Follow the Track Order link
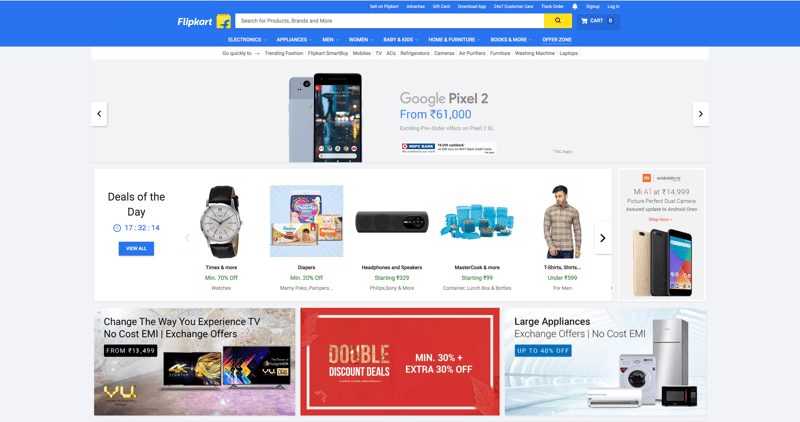This screenshot has width=800, height=422. click(x=552, y=7)
